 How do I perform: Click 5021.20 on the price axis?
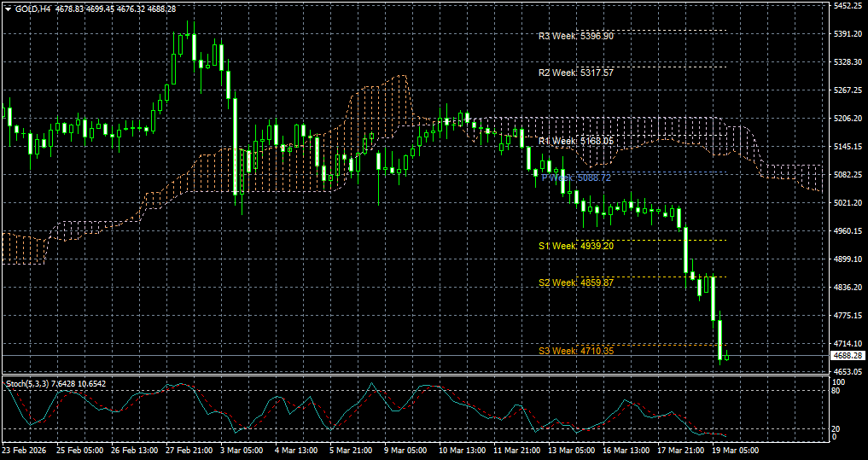click(x=848, y=203)
